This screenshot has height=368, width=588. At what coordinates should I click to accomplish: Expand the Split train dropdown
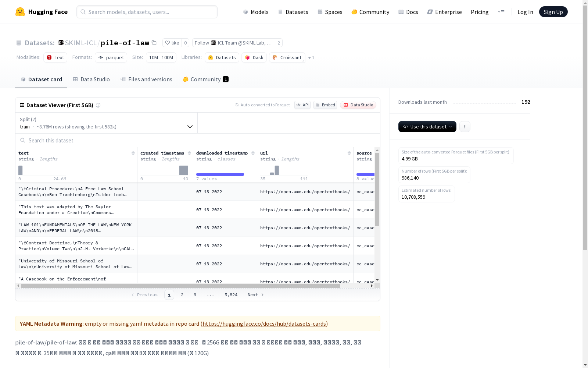pos(106,123)
